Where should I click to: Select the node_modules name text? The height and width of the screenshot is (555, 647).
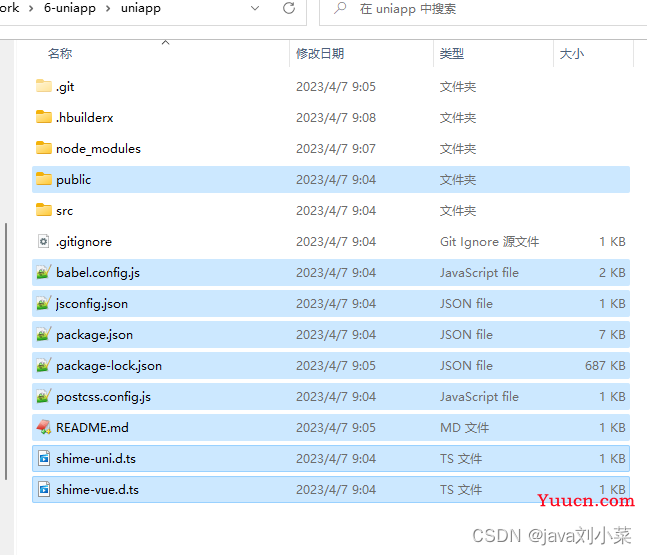[x=98, y=149]
